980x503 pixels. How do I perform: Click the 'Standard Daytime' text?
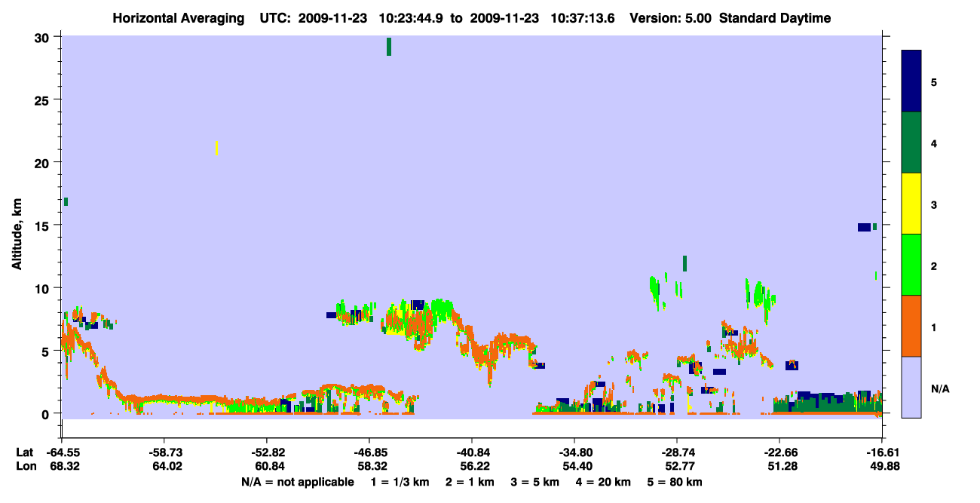[x=775, y=18]
